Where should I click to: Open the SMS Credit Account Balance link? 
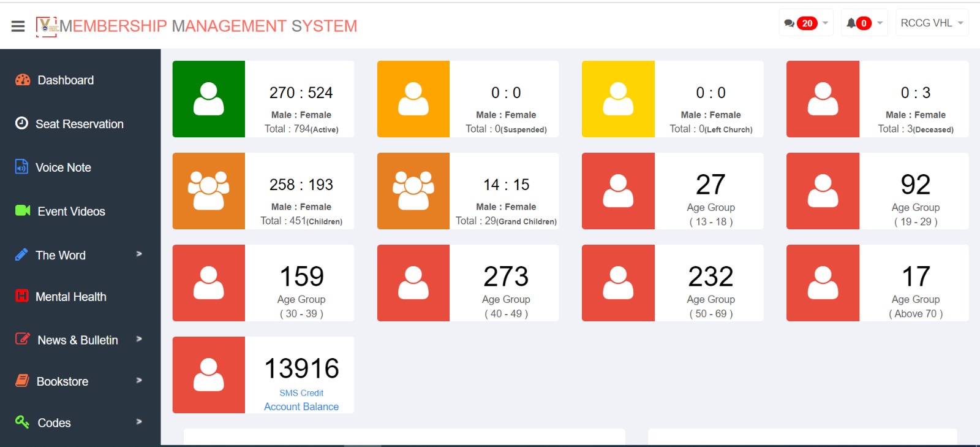pos(301,400)
